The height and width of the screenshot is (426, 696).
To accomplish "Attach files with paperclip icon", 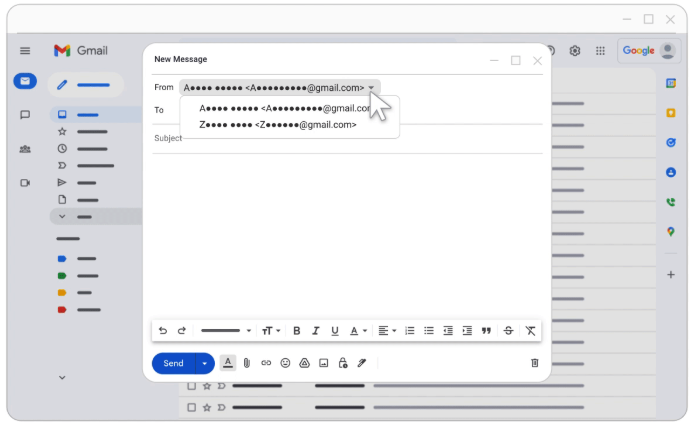I will tap(247, 363).
